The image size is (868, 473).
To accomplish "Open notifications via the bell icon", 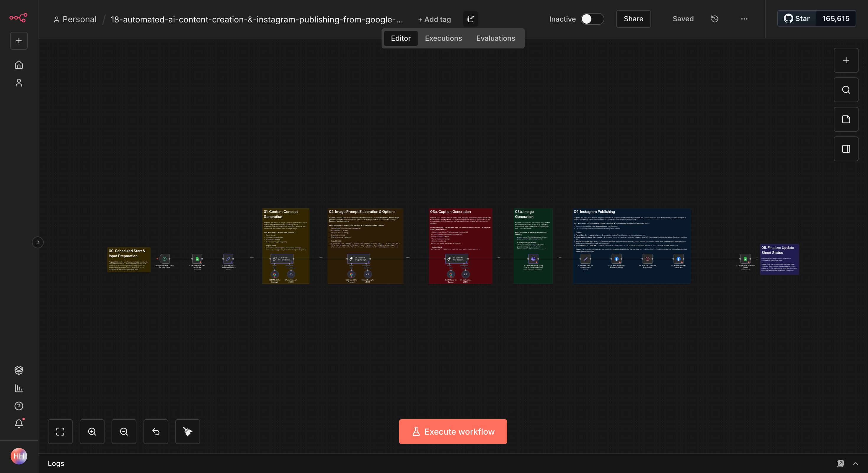I will pos(19,423).
